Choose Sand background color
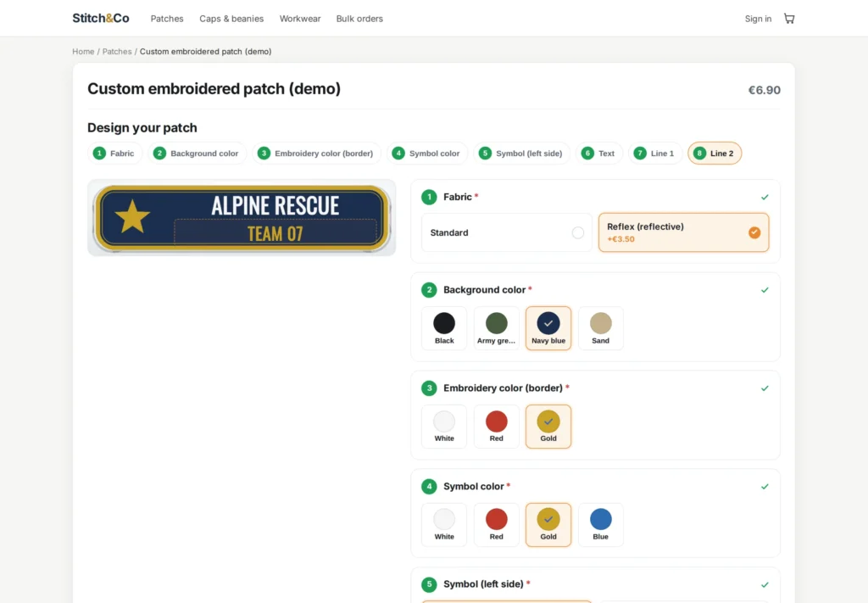Viewport: 868px width, 603px height. click(x=601, y=328)
